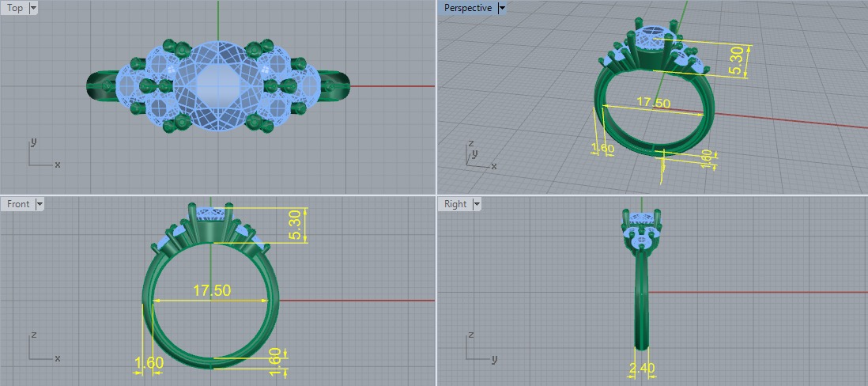This screenshot has width=868, height=386.
Task: Select the 17.50 dimension in Front view
Action: click(211, 290)
